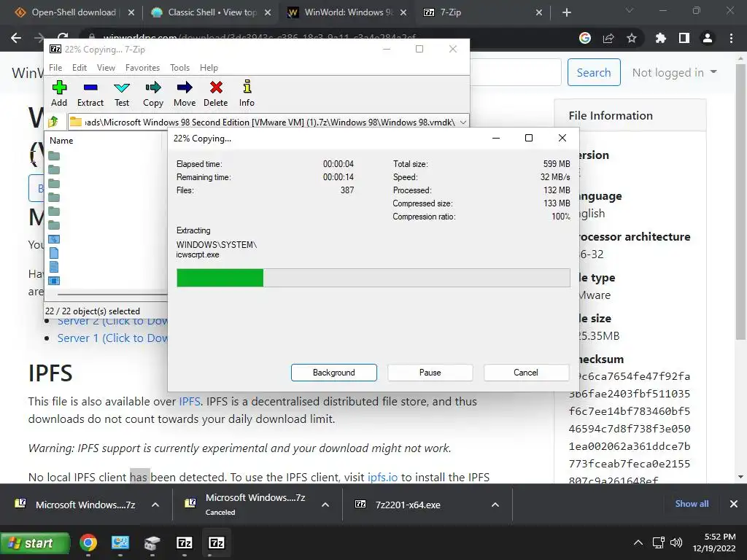Click the 7-Zip archive path field
Screen dimensions: 747x560
tap(268, 122)
